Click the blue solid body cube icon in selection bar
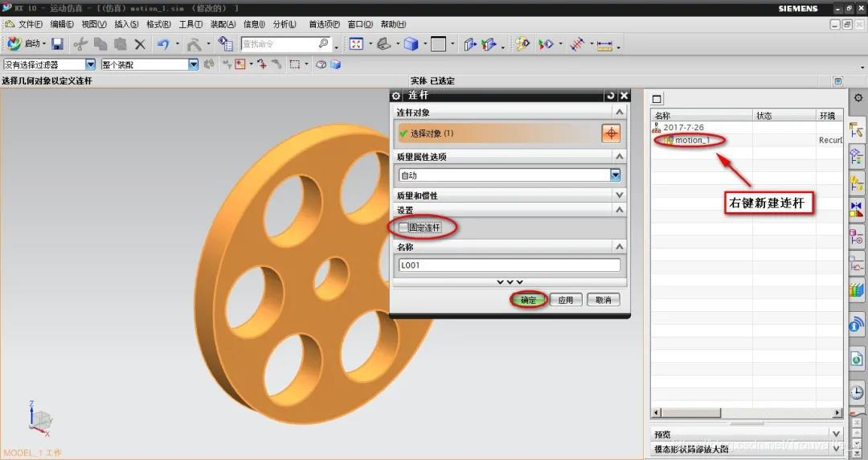868x460 pixels. [335, 64]
